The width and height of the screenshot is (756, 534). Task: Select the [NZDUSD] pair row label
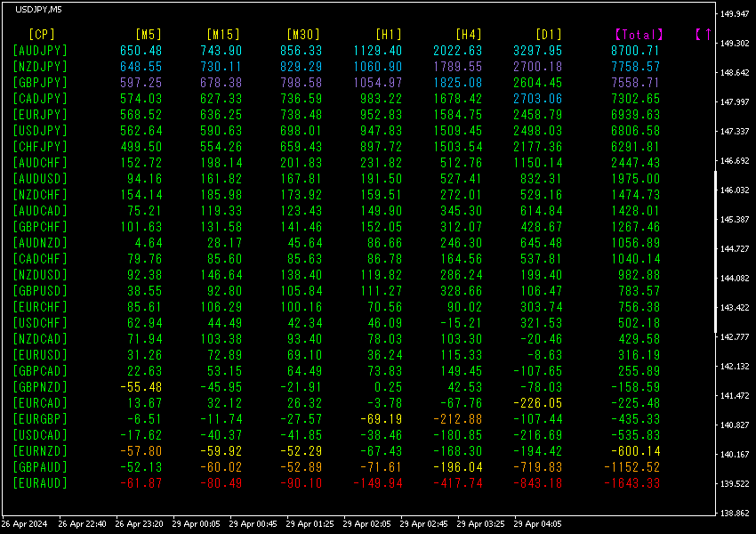pyautogui.click(x=40, y=275)
